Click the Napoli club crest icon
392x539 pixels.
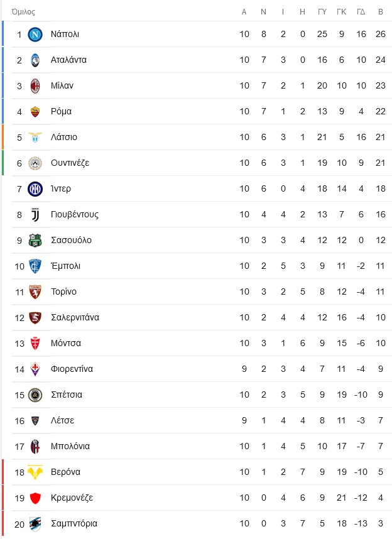point(35,35)
